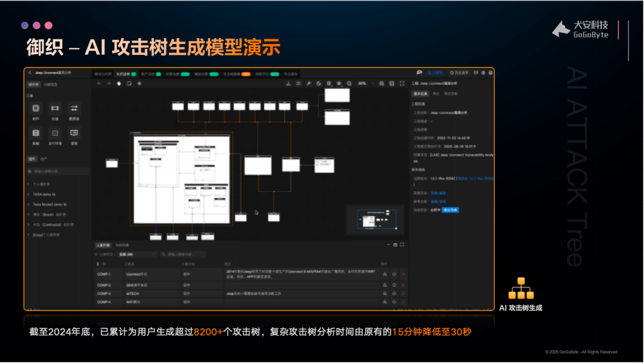644x363 pixels.
Task: Click the back arrow beside Jeep Uconnect title
Action: click(x=29, y=73)
